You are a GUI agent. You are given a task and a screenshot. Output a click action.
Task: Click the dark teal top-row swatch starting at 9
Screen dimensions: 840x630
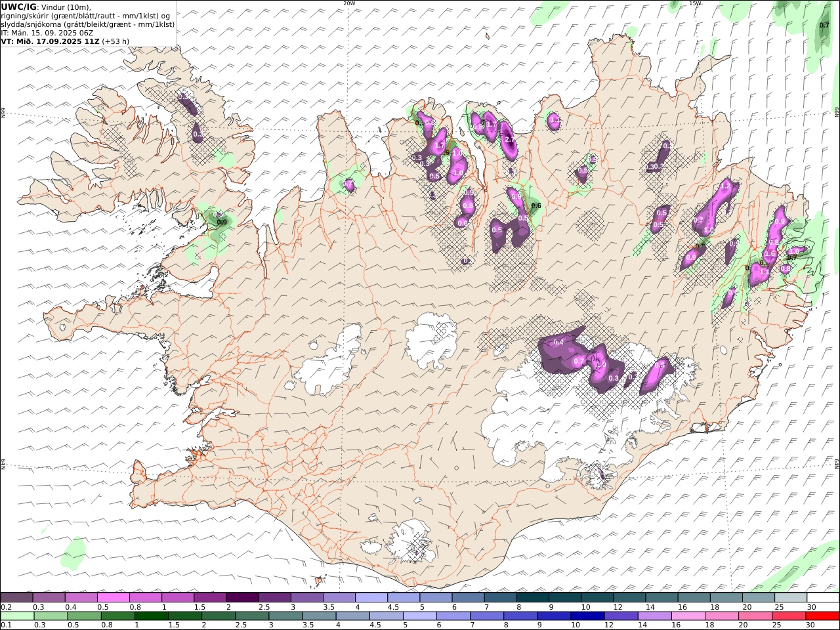pos(564,597)
